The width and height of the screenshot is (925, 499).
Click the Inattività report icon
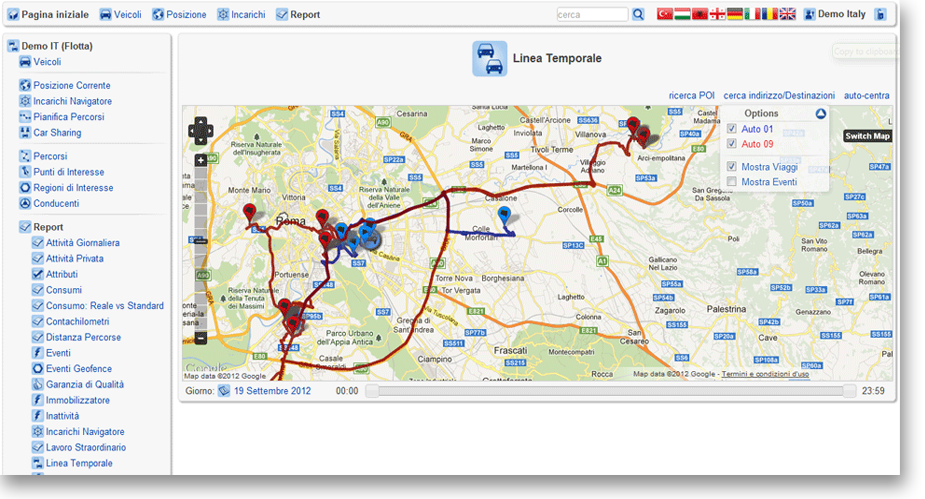point(38,416)
